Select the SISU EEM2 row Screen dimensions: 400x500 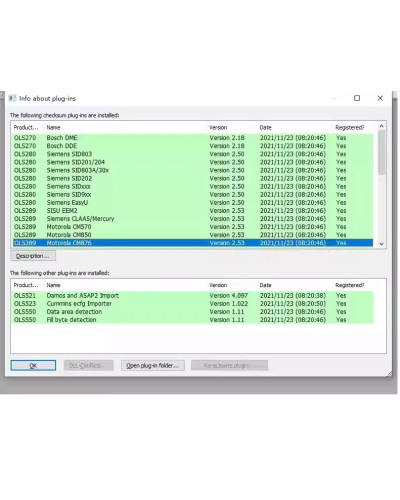(x=193, y=211)
